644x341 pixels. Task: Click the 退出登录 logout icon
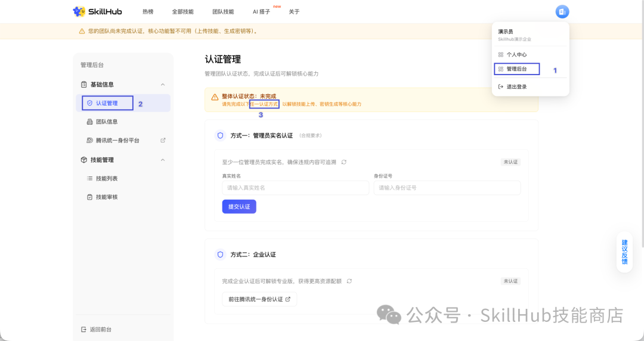click(x=501, y=86)
